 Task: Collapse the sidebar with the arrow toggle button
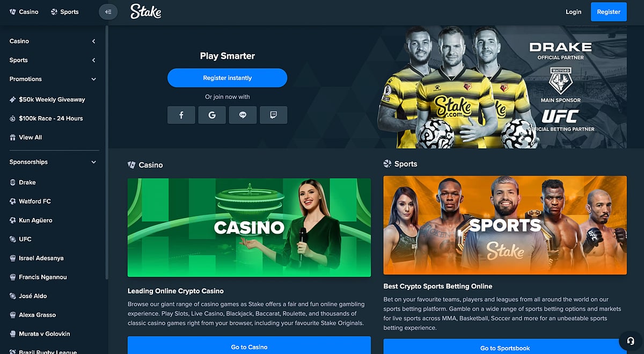tap(108, 12)
